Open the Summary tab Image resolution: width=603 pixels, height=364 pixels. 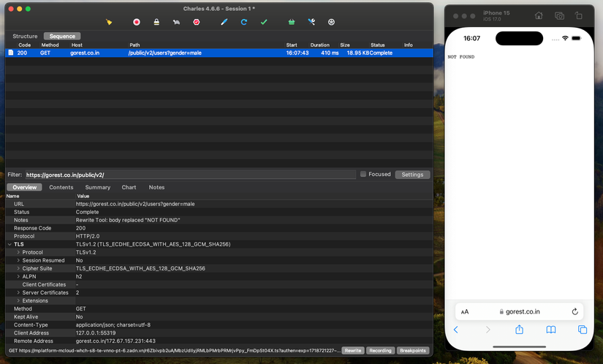[98, 187]
